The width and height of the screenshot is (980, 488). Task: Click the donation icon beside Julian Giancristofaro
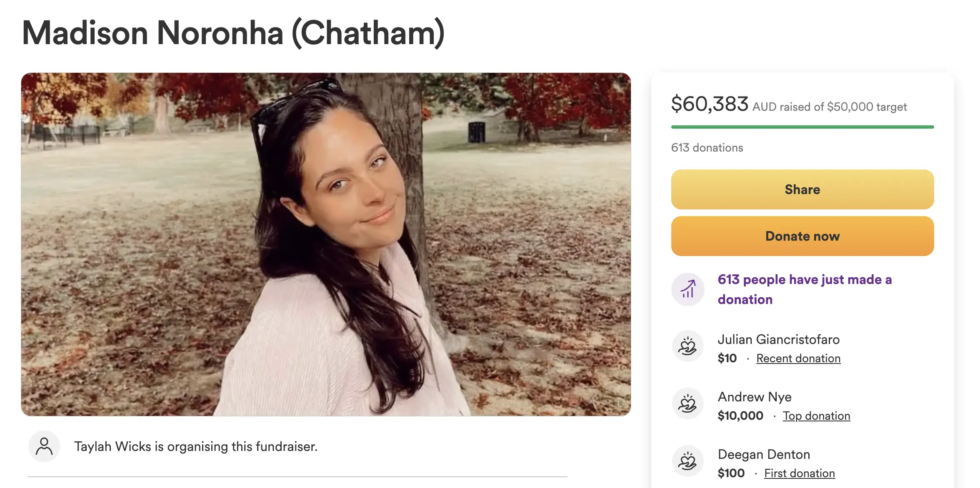tap(687, 346)
